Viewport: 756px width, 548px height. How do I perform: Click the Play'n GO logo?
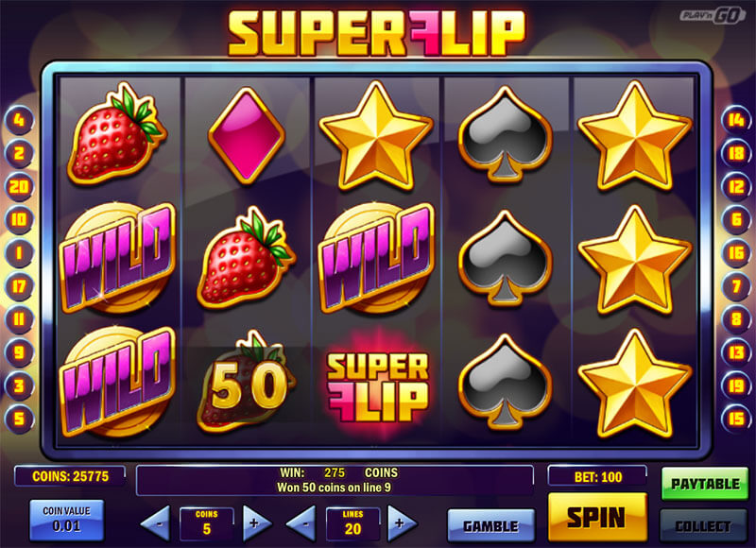(x=713, y=15)
